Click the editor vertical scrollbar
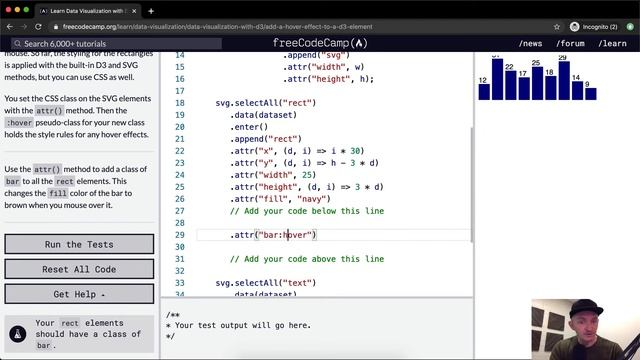640x360 pixels. point(471,184)
